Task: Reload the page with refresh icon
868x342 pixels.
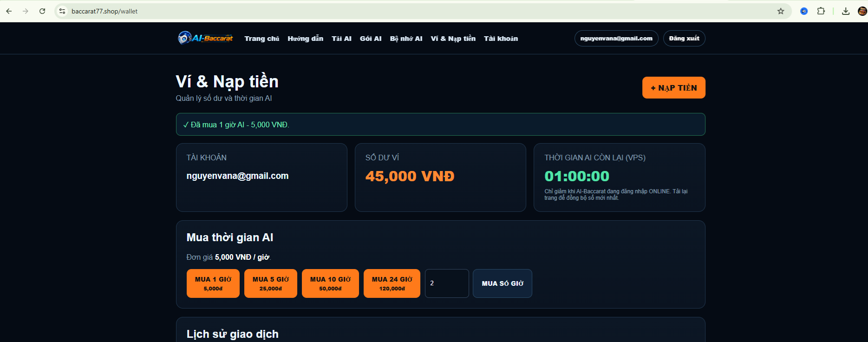Action: coord(42,11)
